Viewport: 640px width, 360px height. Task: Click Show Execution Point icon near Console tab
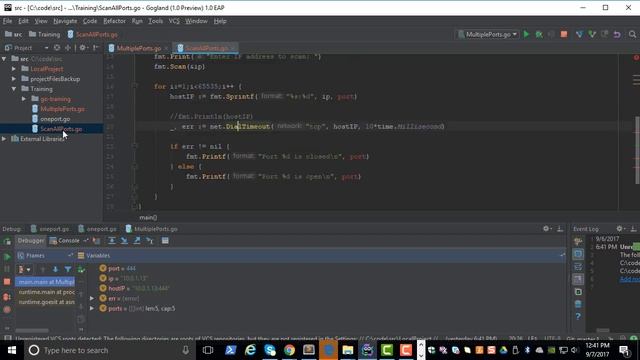pos(96,241)
